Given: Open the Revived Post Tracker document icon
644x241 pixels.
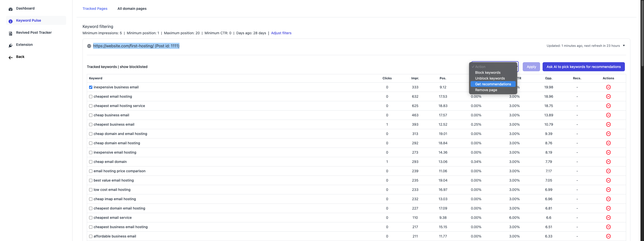Looking at the screenshot, I should [x=11, y=33].
